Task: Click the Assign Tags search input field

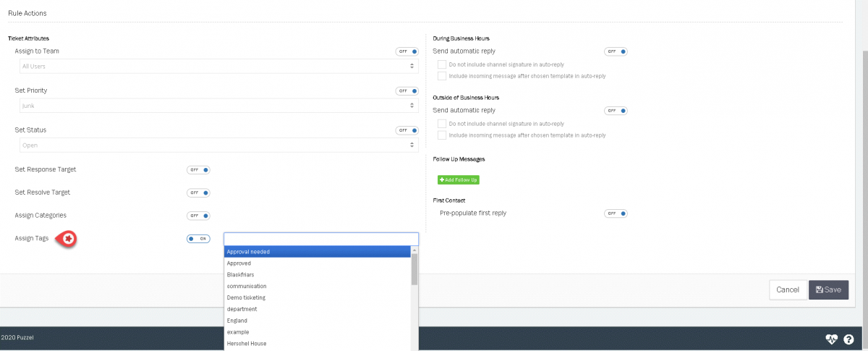Action: click(320, 238)
